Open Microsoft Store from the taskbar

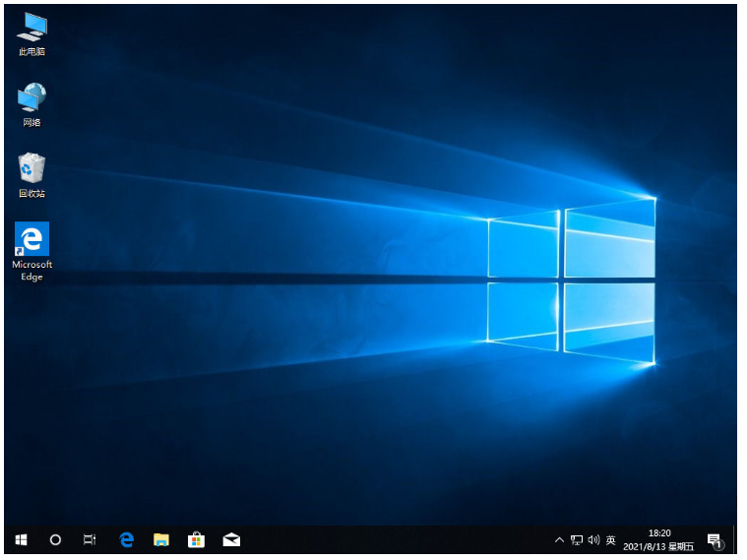tap(196, 539)
